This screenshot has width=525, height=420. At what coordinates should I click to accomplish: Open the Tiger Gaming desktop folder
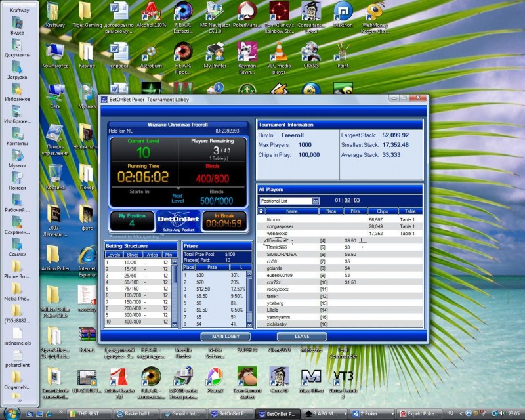coord(87,15)
